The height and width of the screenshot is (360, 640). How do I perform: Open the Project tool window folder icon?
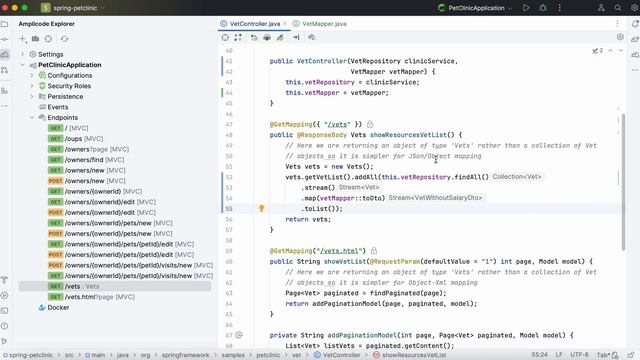click(x=4, y=24)
